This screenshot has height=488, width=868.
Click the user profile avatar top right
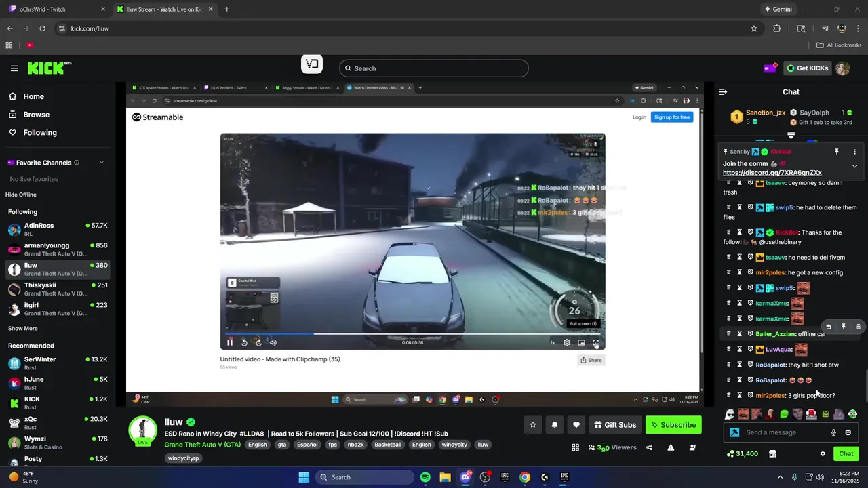coord(842,68)
